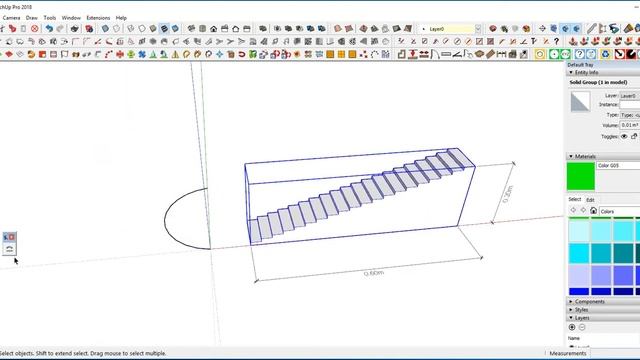Screen dimensions: 640x360
Task: Pick the dark teal color swatch
Action: click(x=623, y=253)
